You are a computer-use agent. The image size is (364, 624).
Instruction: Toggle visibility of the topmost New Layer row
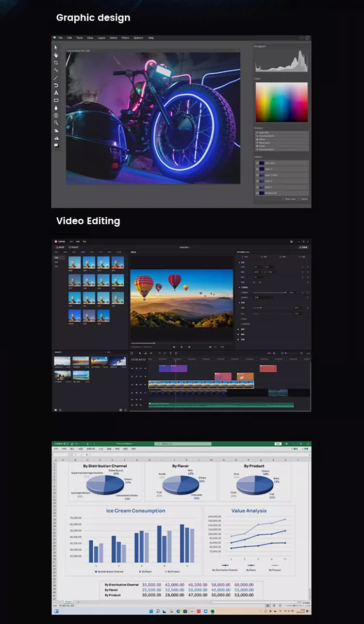257,163
